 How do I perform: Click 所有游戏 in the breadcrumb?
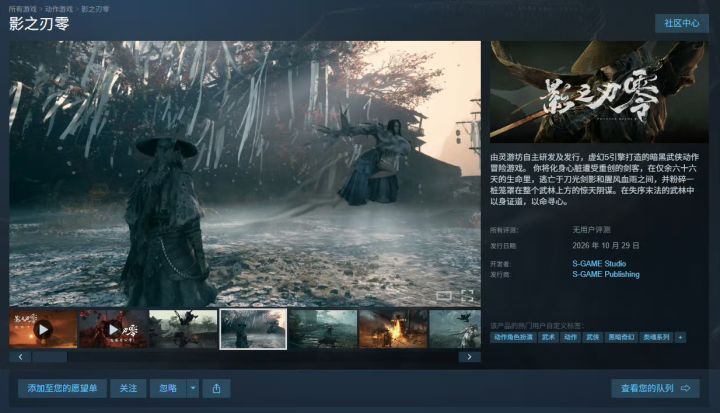23,9
